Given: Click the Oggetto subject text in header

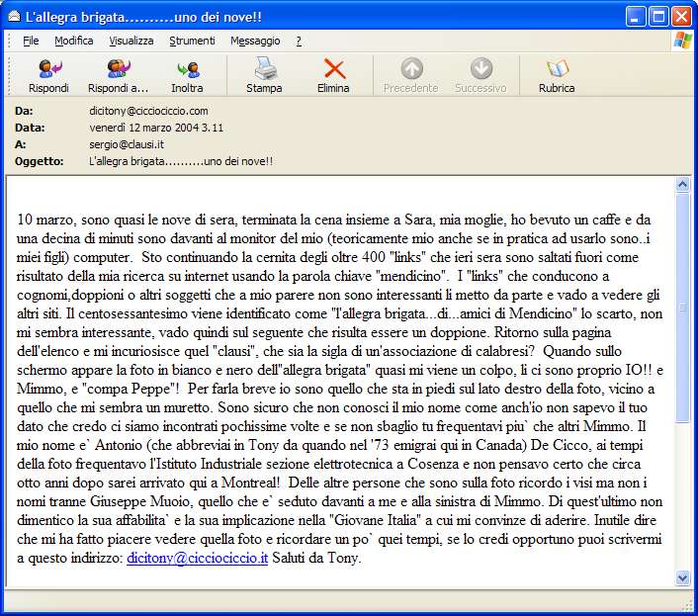Looking at the screenshot, I should click(x=181, y=161).
